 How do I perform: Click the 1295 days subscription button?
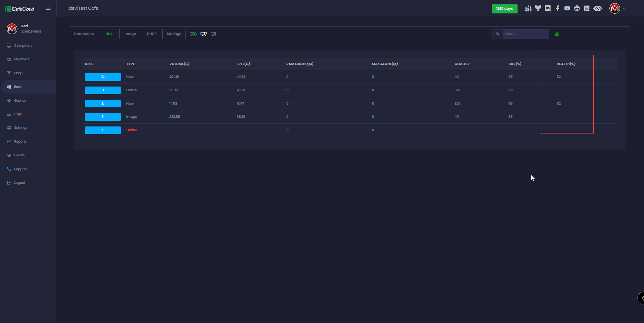click(x=504, y=9)
